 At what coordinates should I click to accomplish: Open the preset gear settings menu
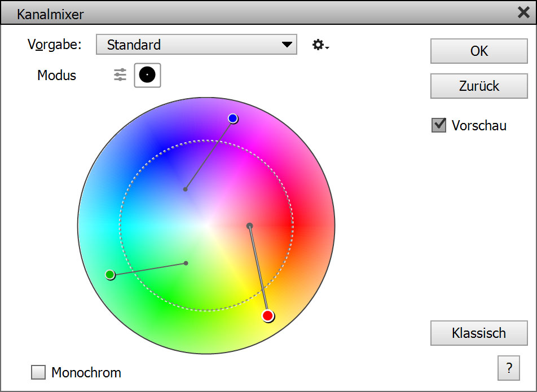click(x=320, y=45)
